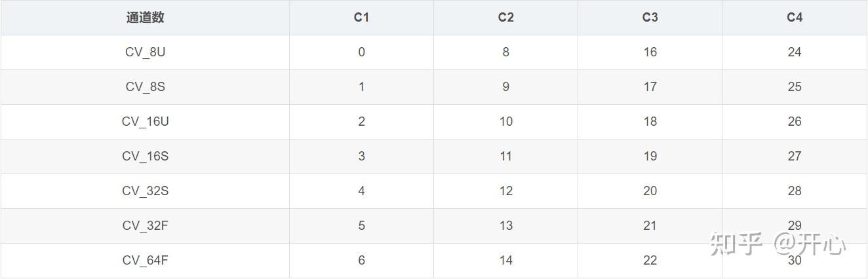Viewport: 868px width, 279px height.
Task: Click the CV_32S row label
Action: pos(145,191)
